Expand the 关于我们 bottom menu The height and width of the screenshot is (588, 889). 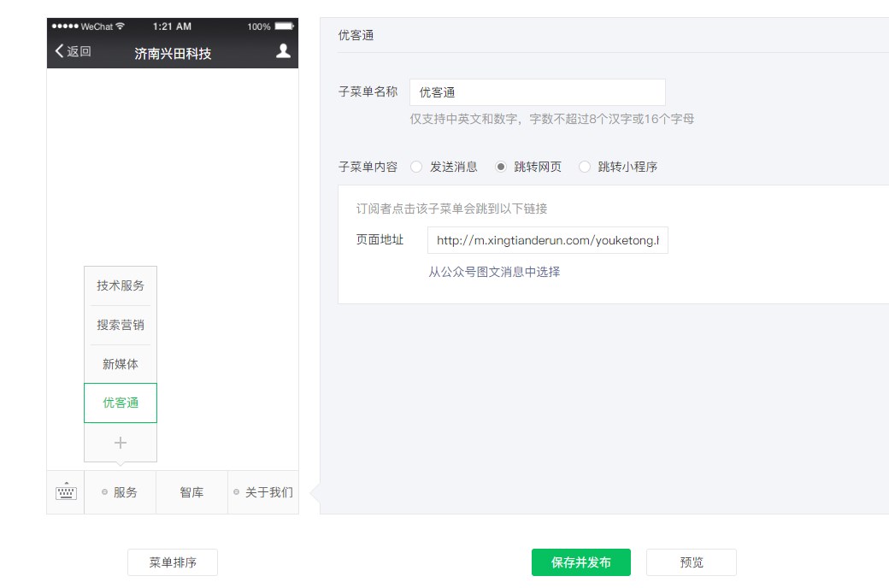coord(263,492)
